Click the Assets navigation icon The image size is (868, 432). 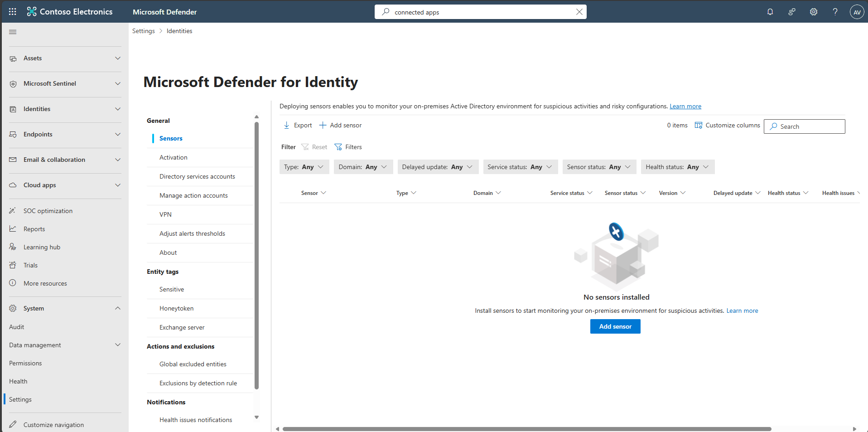coord(13,58)
